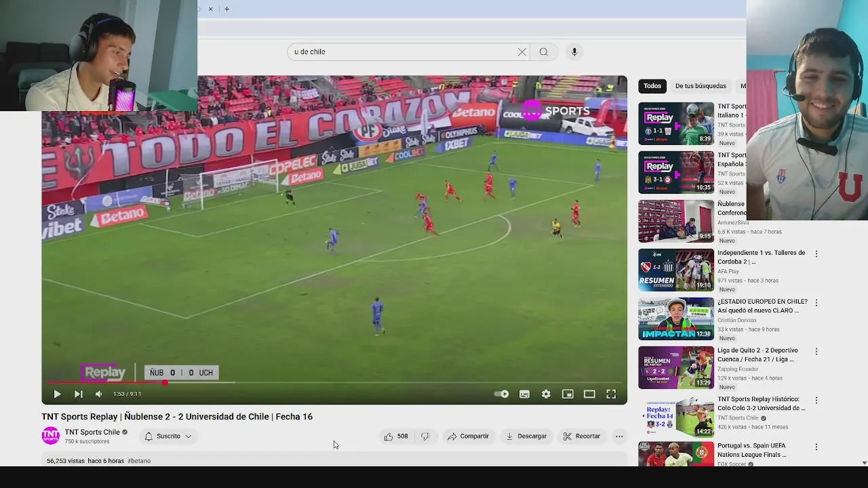Click the search magnifier button
The height and width of the screenshot is (488, 868).
point(544,52)
